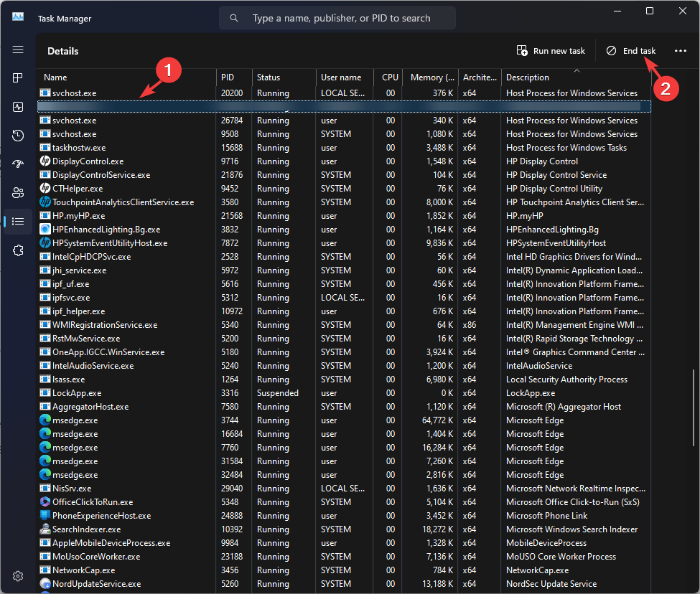700x594 pixels.
Task: Focus the Task Manager search box
Action: (x=341, y=18)
